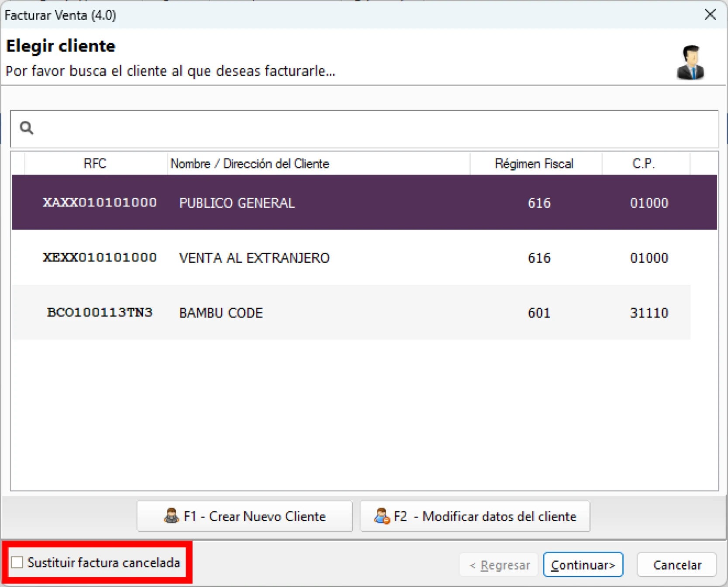Image resolution: width=728 pixels, height=587 pixels.
Task: Click the new client icon on F1 button
Action: [171, 516]
